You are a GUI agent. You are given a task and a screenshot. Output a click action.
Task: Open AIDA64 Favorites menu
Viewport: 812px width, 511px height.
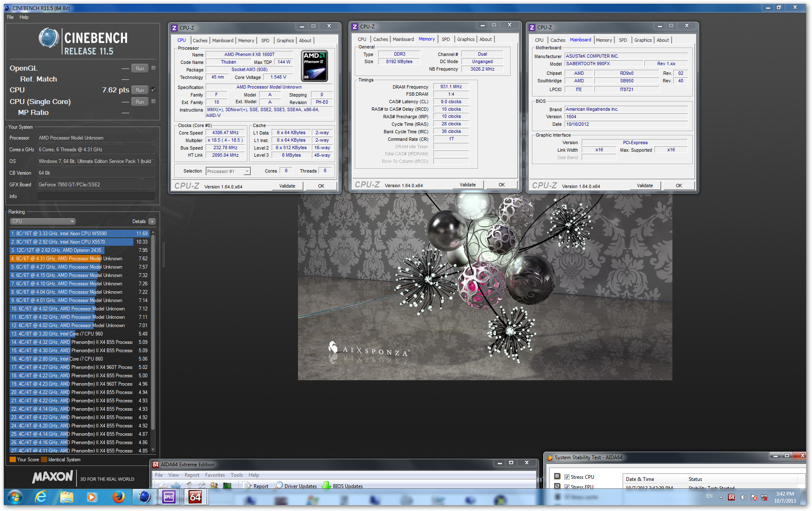215,475
